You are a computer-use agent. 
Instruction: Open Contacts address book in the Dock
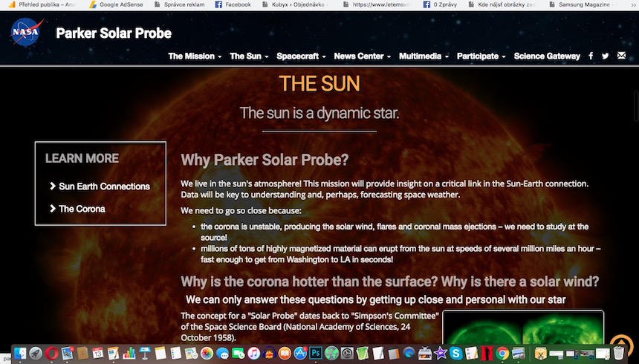point(82,353)
